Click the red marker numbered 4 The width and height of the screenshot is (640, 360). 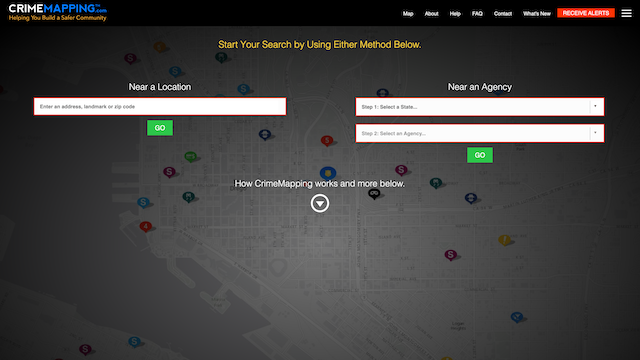click(146, 227)
